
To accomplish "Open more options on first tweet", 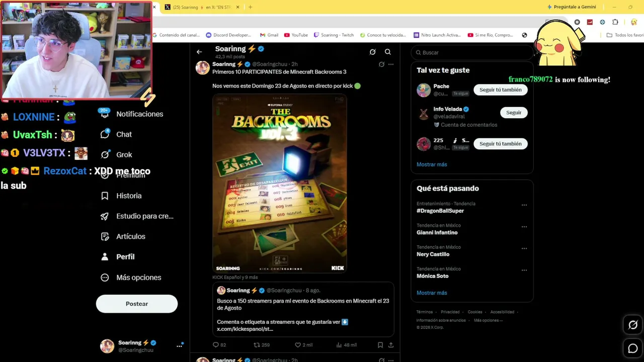I will coord(391,64).
